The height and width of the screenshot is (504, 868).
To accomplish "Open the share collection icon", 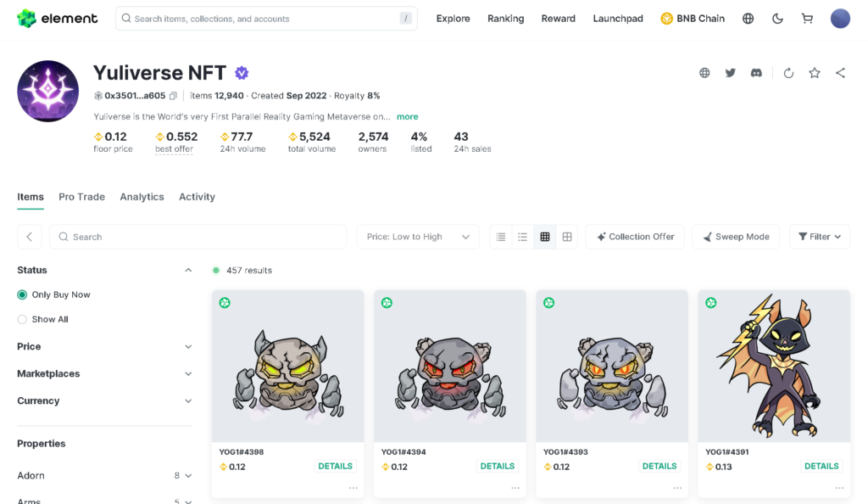I will click(840, 73).
